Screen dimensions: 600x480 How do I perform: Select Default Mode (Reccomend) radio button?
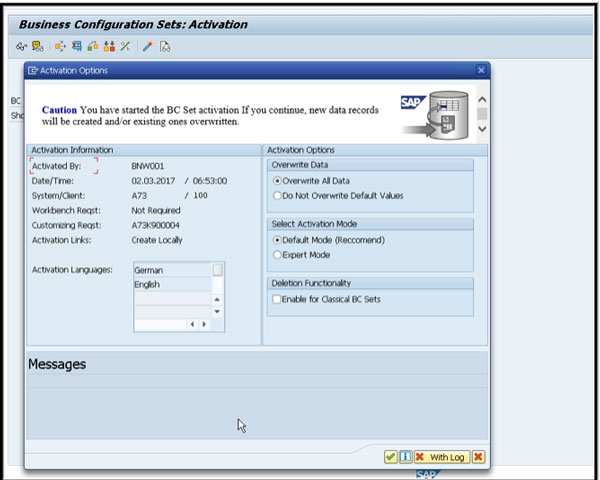[277, 240]
